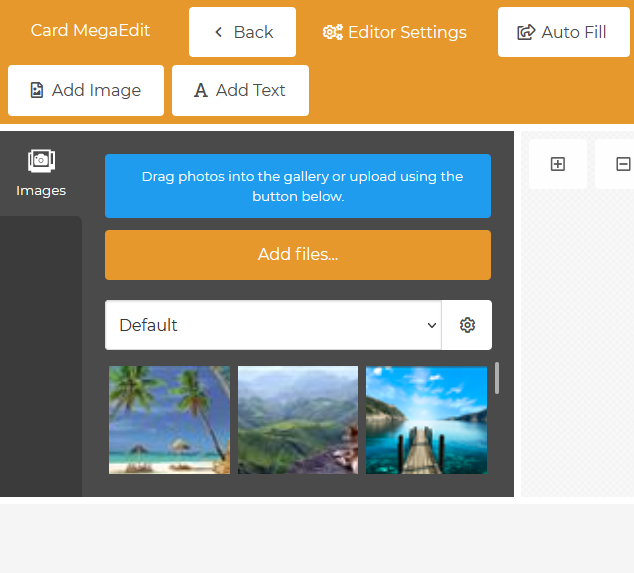Screen dimensions: 634x573
Task: Select the green mountain valley thumbnail
Action: click(298, 419)
